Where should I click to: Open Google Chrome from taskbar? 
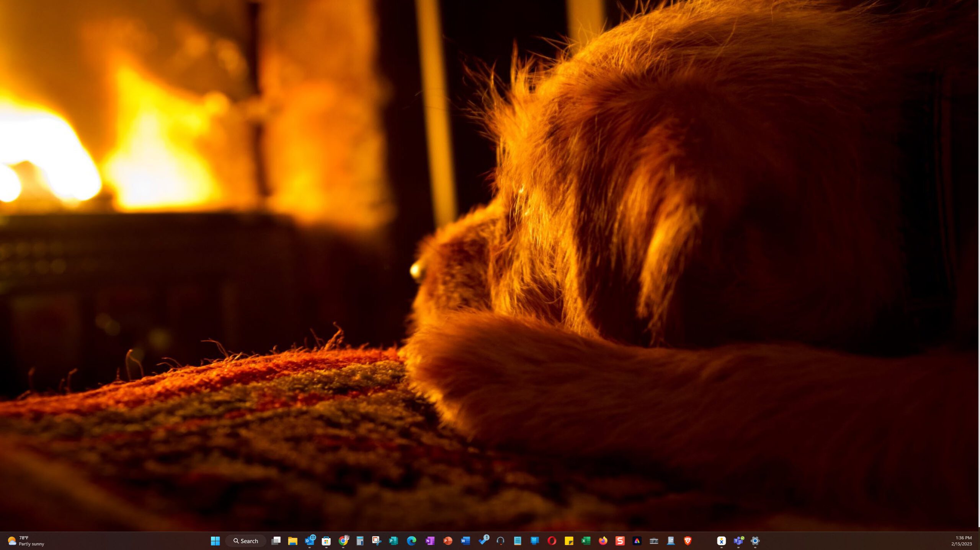point(343,540)
